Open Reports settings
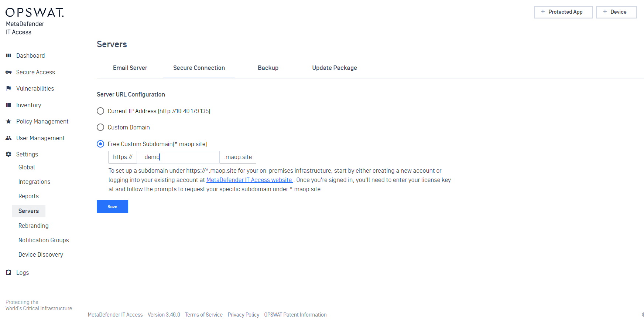Screen dimensions: 644x321 coord(28,196)
